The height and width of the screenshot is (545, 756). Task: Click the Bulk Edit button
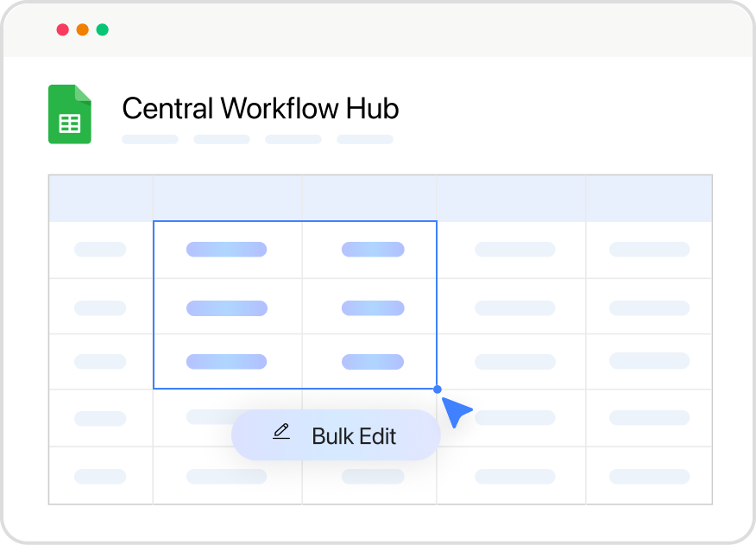point(336,435)
